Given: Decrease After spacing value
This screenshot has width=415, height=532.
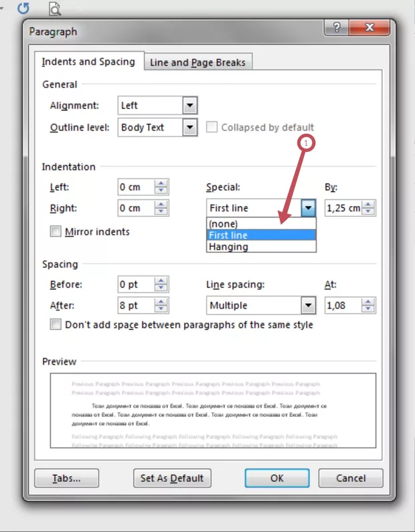Looking at the screenshot, I should tap(161, 309).
